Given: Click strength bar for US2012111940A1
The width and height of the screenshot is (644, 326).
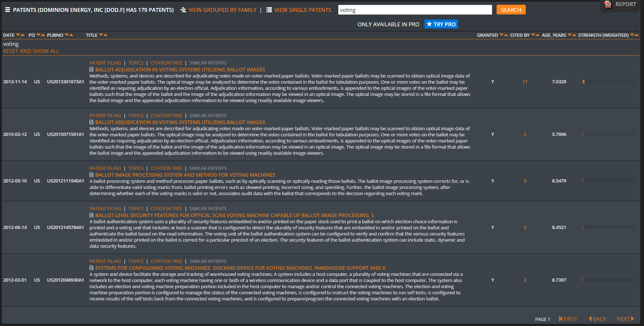Looking at the screenshot, I should click(608, 181).
